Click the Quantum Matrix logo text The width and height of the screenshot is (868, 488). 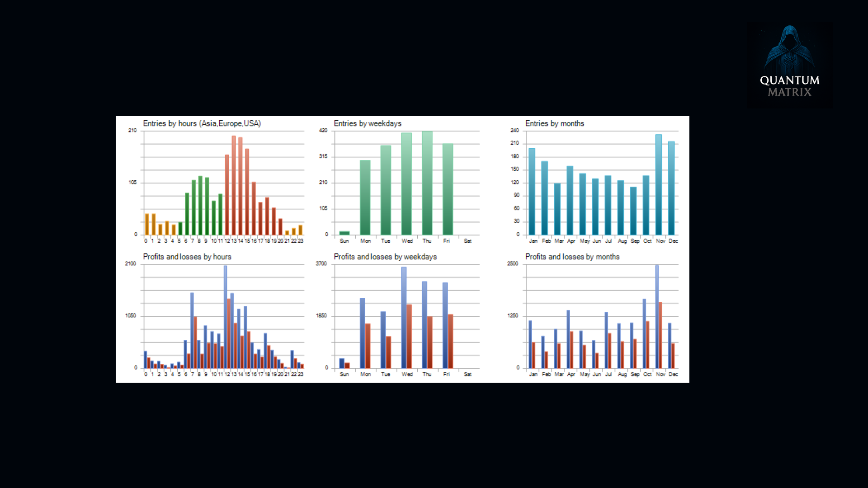coord(789,86)
